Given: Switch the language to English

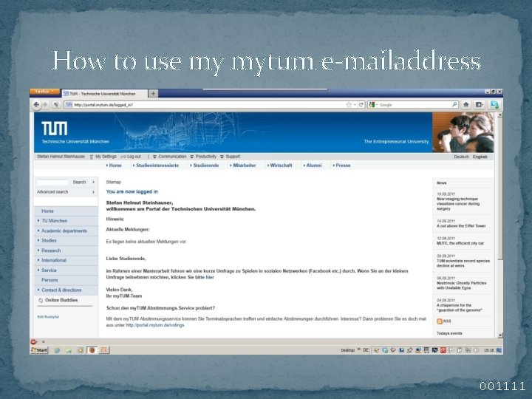Looking at the screenshot, I should (x=480, y=157).
